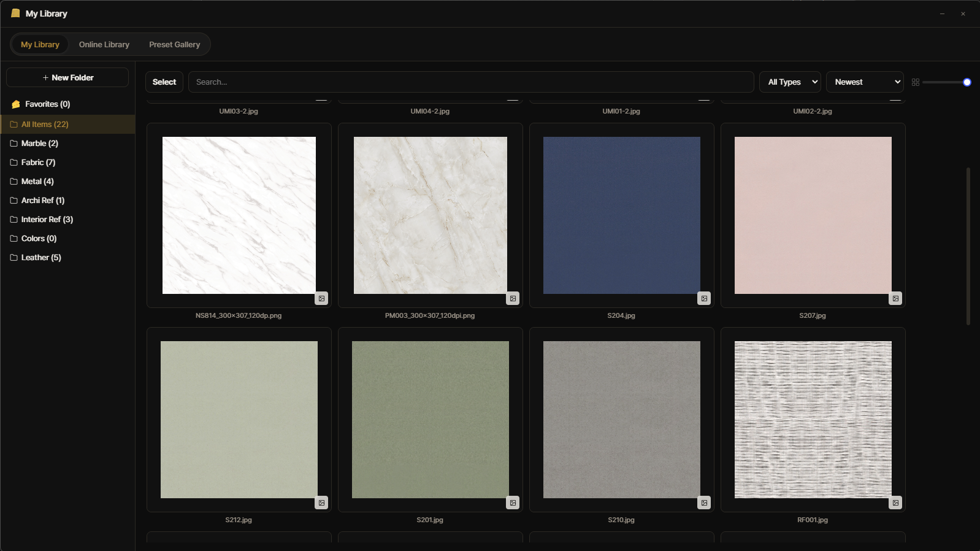Click inside the Search field
This screenshot has height=551, width=980.
(471, 82)
